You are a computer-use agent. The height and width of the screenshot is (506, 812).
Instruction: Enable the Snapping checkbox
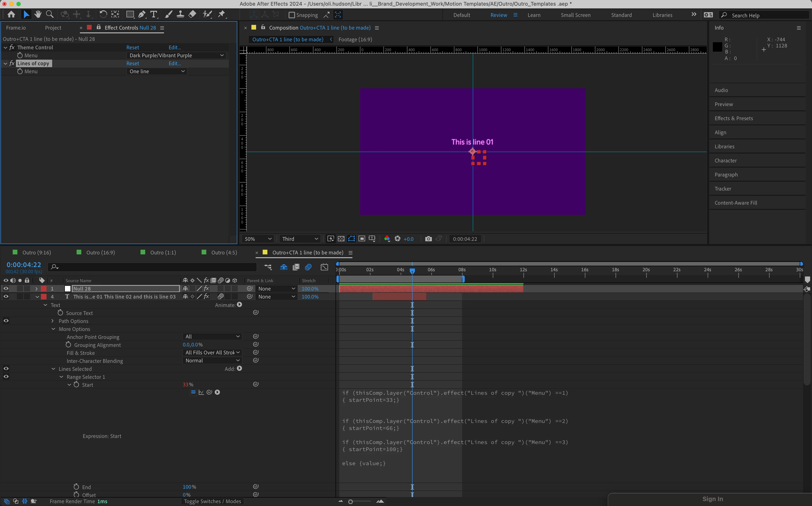(x=292, y=15)
